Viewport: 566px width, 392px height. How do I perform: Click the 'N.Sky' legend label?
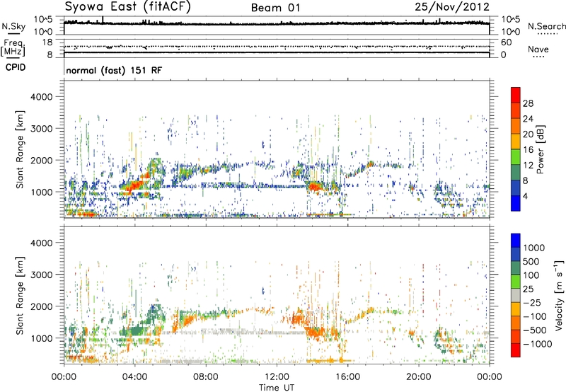tap(13, 26)
